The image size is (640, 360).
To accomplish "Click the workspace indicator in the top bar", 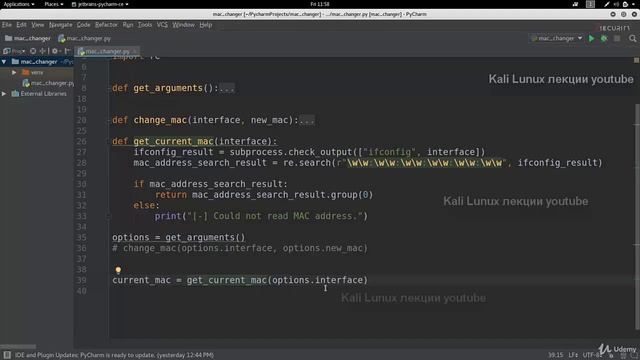I will (590, 4).
